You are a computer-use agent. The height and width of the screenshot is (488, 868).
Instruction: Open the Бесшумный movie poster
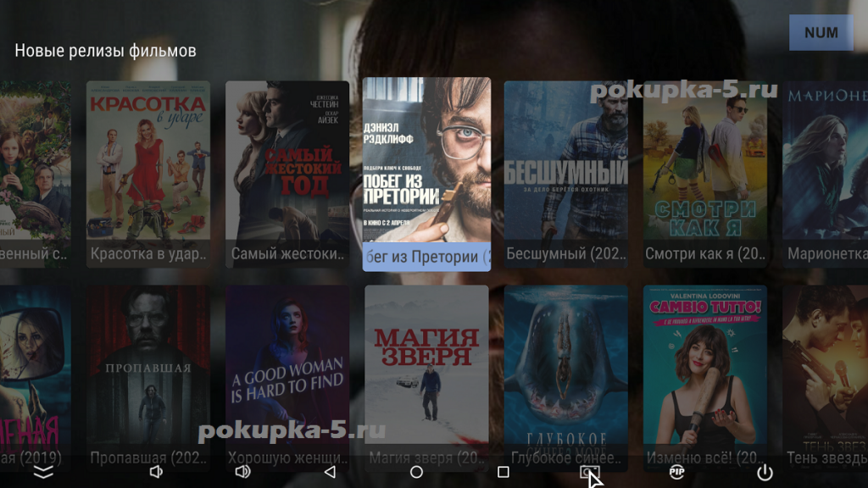click(x=565, y=175)
